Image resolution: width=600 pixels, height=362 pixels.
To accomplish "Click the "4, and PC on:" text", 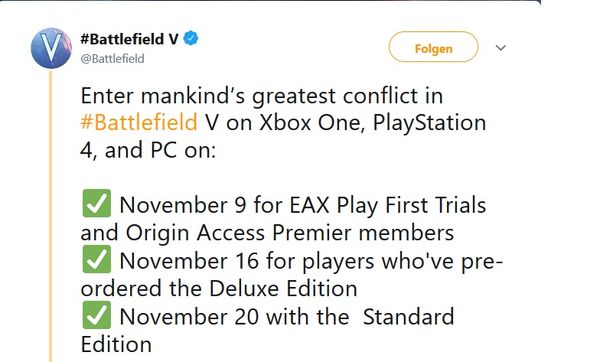I will coord(148,150).
